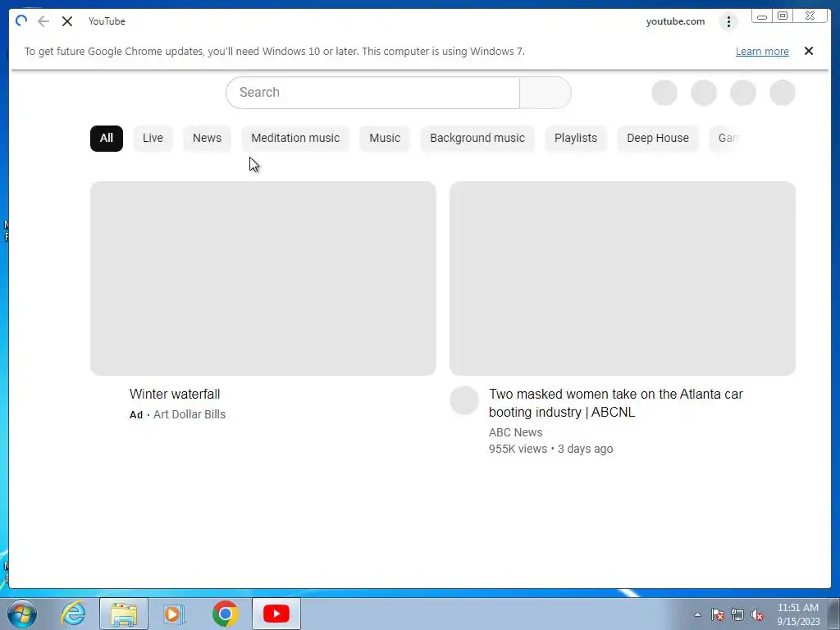Open the Winter waterfall title
The height and width of the screenshot is (630, 840).
[175, 395]
